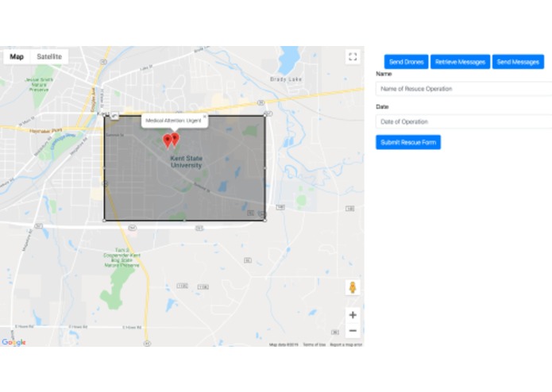This screenshot has height=392, width=552.
Task: Toggle fullscreen map view
Action: pyautogui.click(x=353, y=56)
